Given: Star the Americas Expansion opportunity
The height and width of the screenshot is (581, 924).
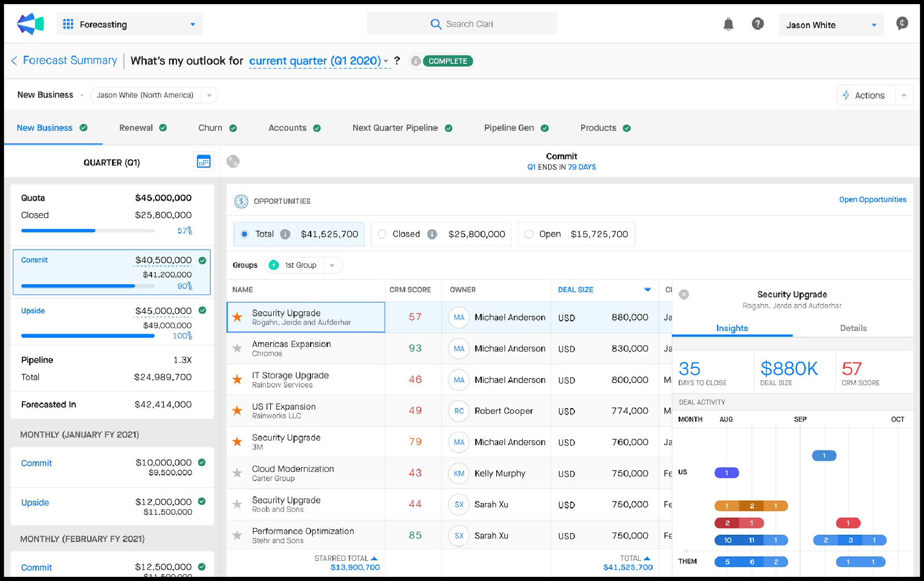Looking at the screenshot, I should 237,348.
